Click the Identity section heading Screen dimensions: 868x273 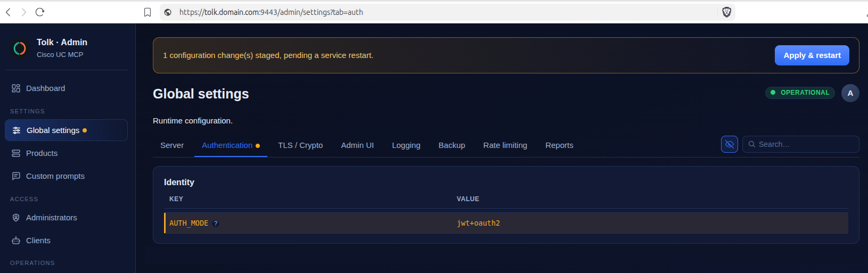click(179, 182)
